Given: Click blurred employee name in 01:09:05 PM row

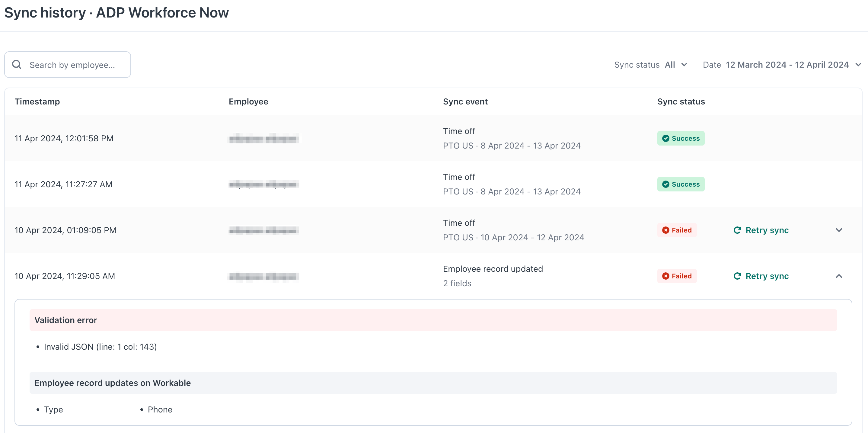Looking at the screenshot, I should pyautogui.click(x=264, y=231).
